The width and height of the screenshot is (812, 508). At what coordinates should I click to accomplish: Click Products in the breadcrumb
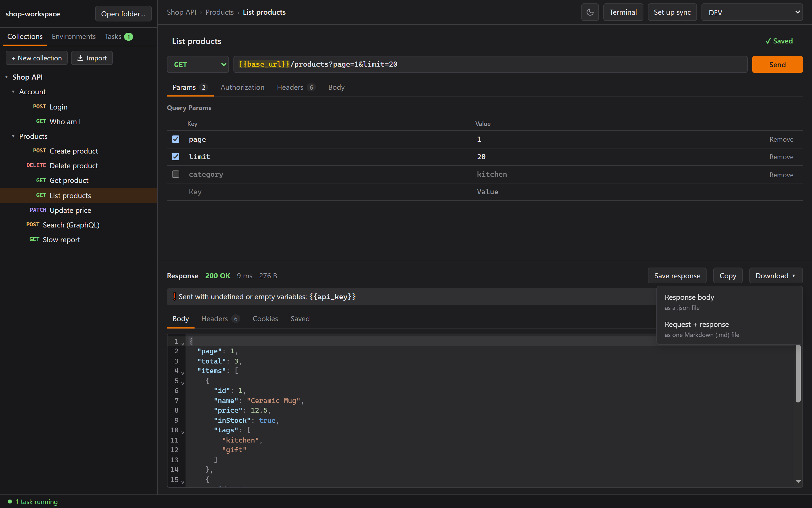click(219, 12)
